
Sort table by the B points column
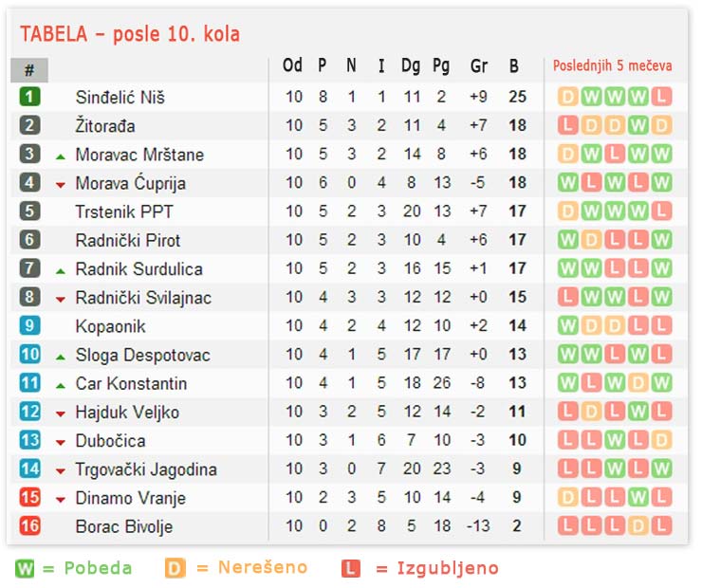[514, 66]
